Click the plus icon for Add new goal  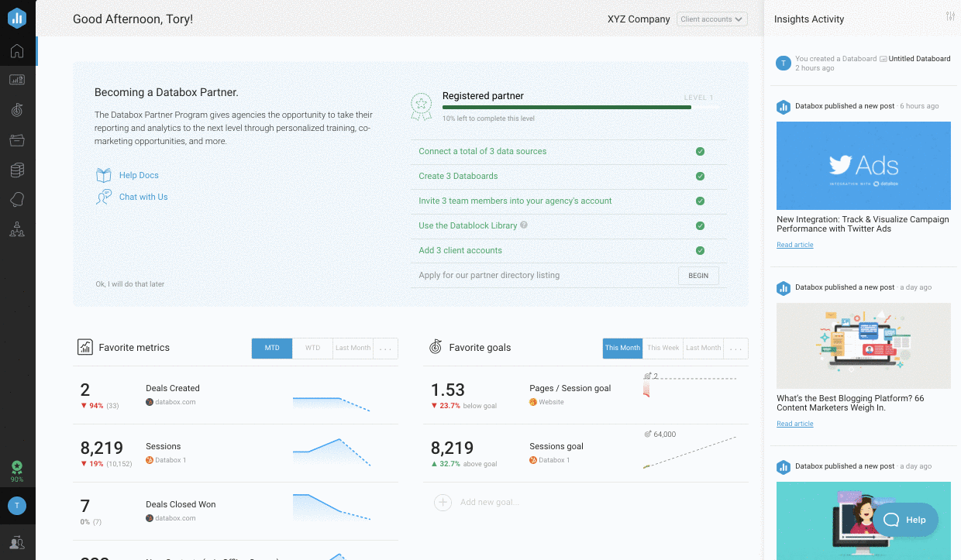tap(443, 503)
